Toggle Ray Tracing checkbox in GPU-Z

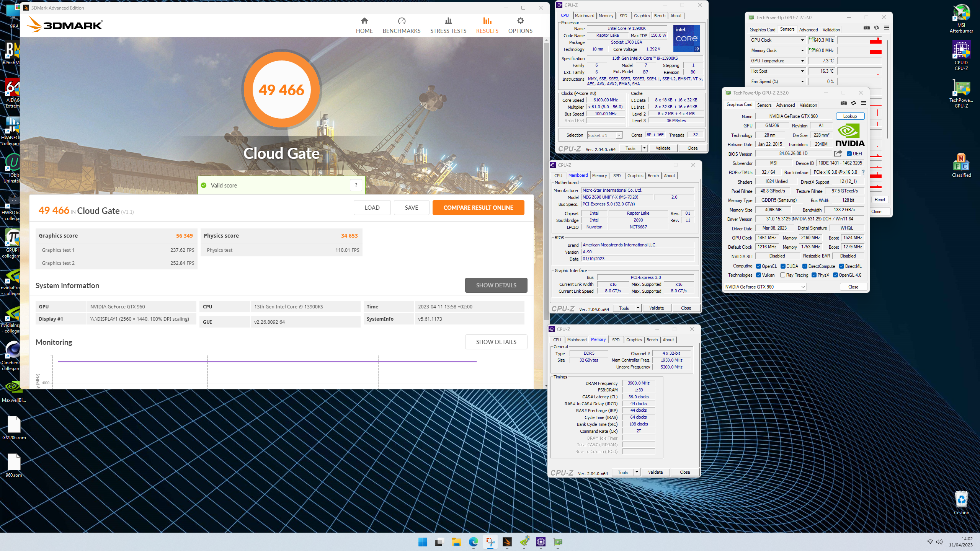pyautogui.click(x=782, y=275)
